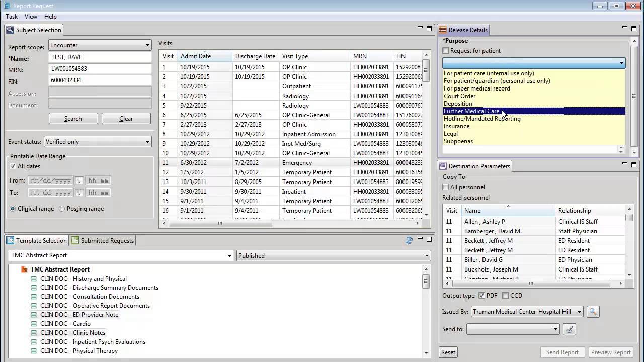The width and height of the screenshot is (644, 362).
Task: Click the History and Physical document icon
Action: click(x=34, y=279)
